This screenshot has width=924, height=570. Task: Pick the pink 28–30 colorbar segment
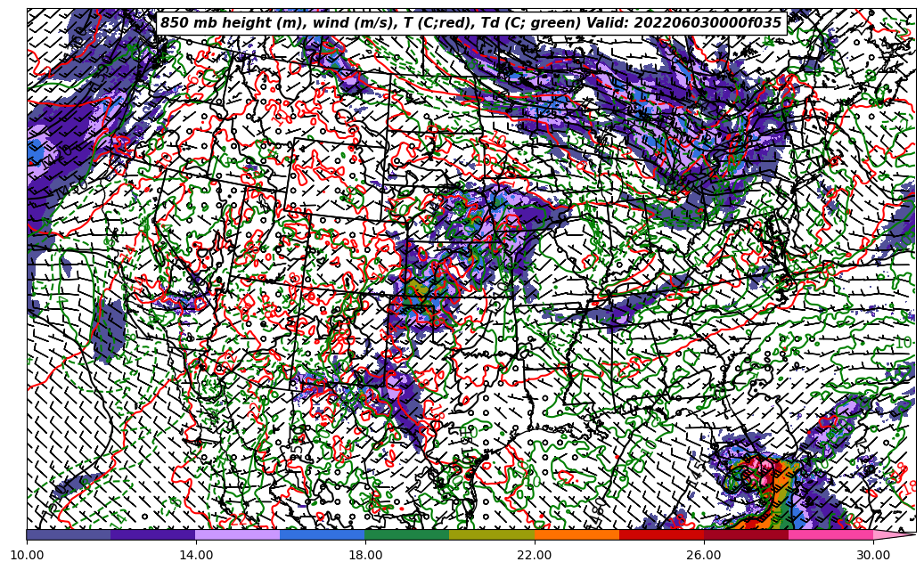point(830,535)
